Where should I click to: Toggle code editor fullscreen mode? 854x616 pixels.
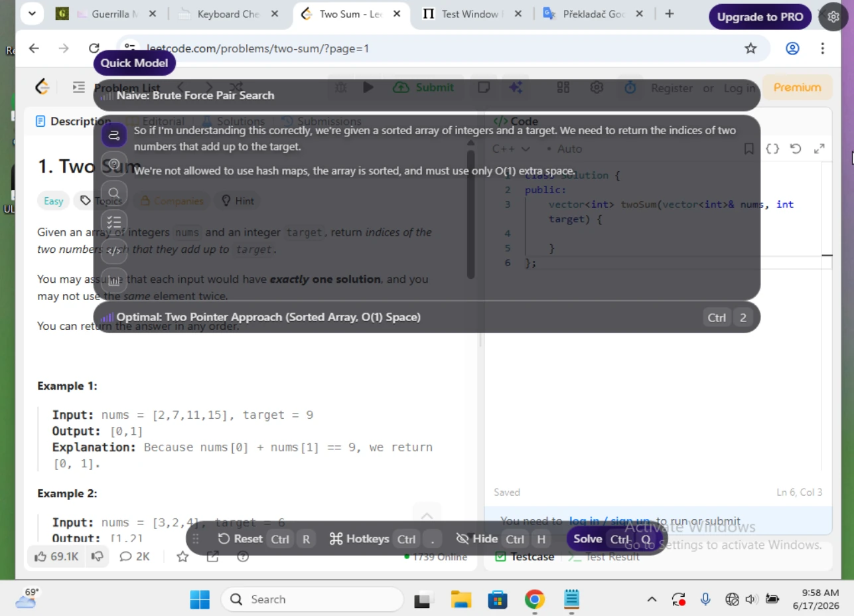pos(819,149)
